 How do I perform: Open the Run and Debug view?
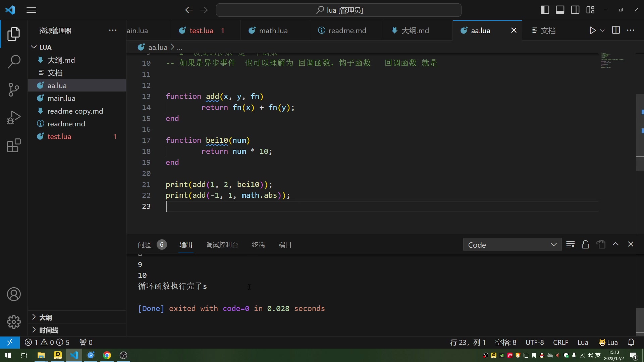pos(14,117)
